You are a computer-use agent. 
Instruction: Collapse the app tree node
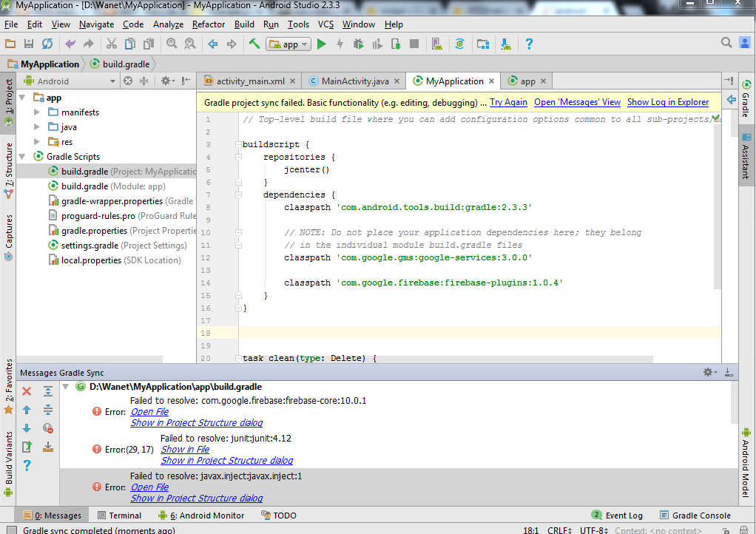tap(22, 98)
